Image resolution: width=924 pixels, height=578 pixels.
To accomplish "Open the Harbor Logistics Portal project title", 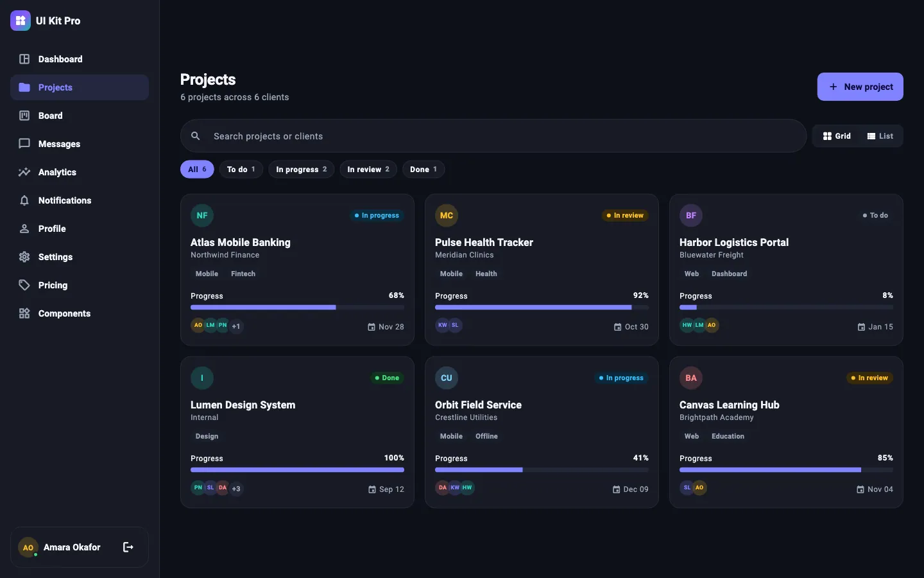I will coord(734,242).
